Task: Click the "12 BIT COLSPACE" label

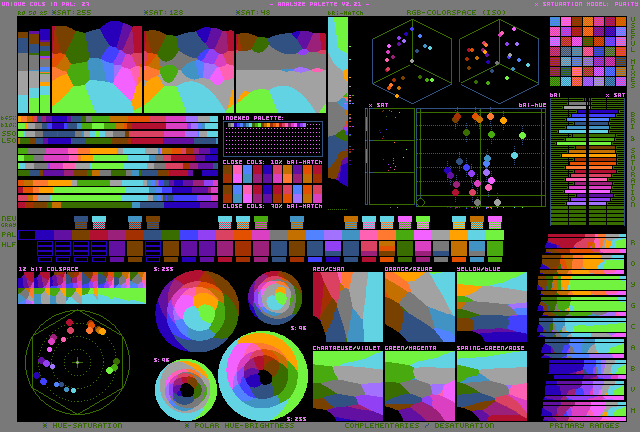Action: click(49, 269)
